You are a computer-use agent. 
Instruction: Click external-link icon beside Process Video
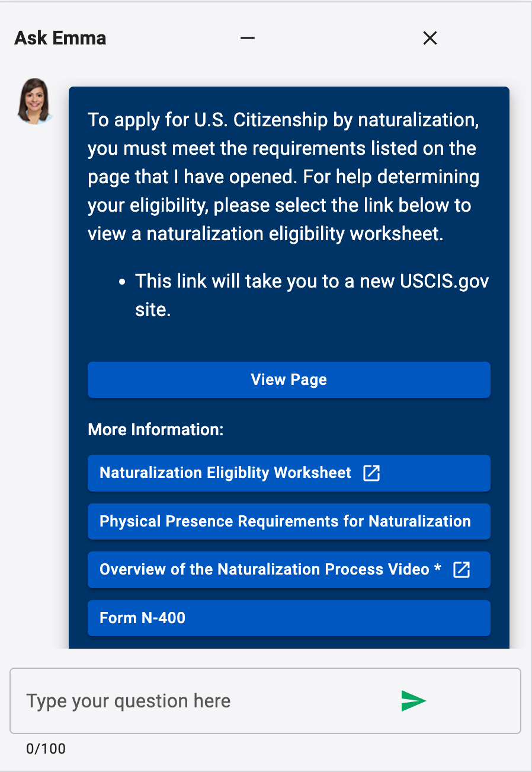point(462,570)
